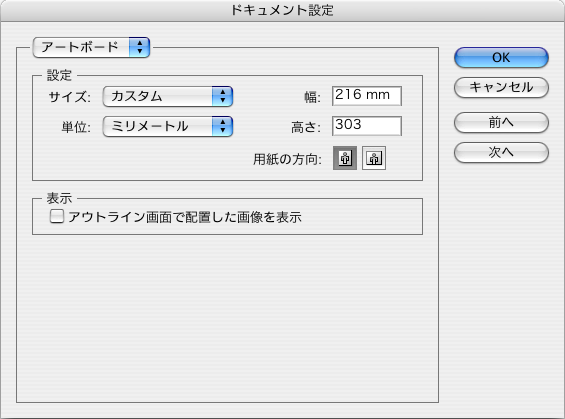Image resolution: width=565 pixels, height=419 pixels.
Task: Enable アウトライン画面で配置した画像を表示 checkbox
Action: click(57, 217)
